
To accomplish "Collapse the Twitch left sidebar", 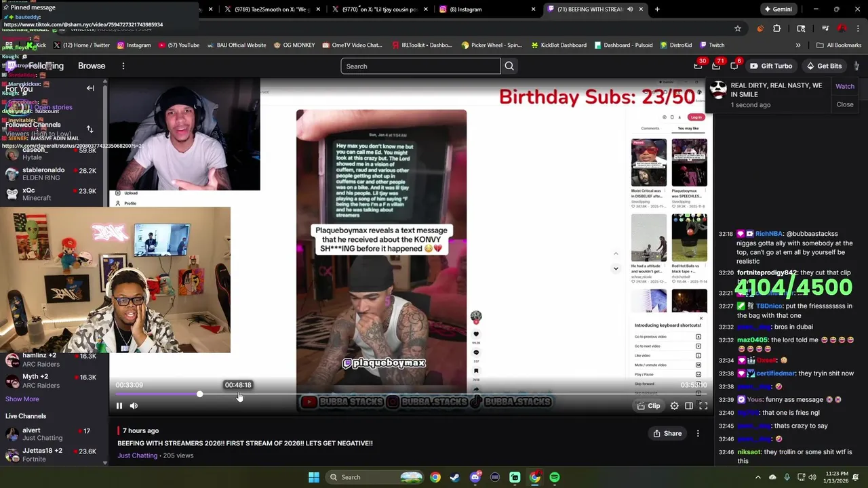I will pyautogui.click(x=90, y=88).
